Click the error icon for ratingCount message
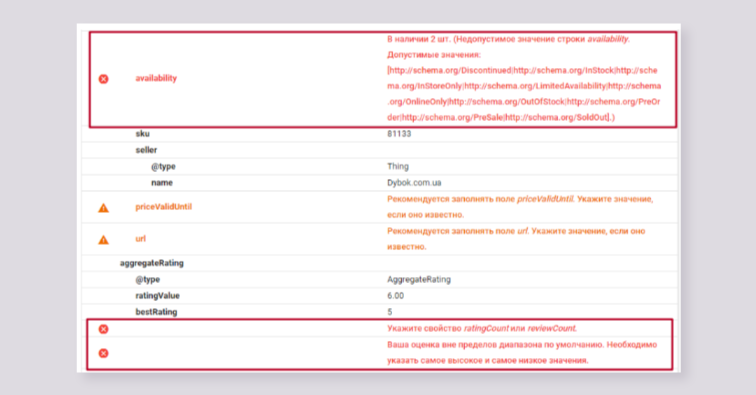 (103, 329)
